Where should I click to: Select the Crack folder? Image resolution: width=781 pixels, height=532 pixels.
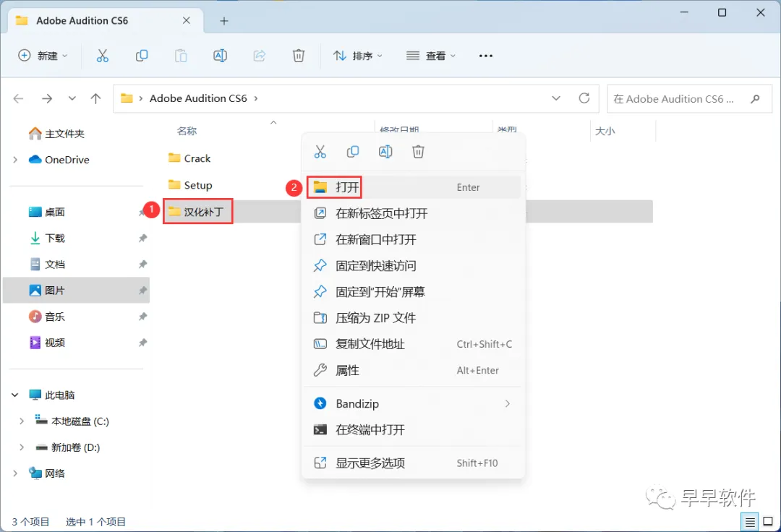click(x=189, y=158)
